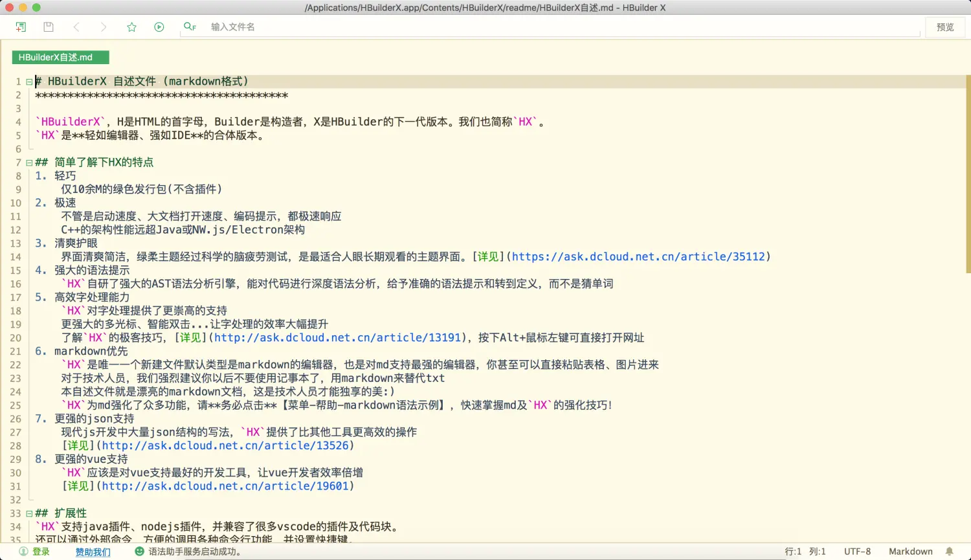Viewport: 971px width, 560px height.
Task: Click the 清爽护眼 list item text
Action: pos(76,243)
